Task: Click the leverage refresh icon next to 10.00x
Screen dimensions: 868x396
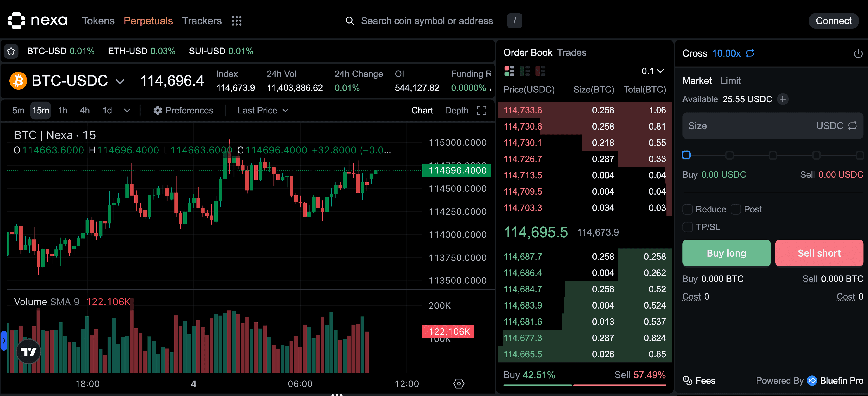Action: coord(750,53)
